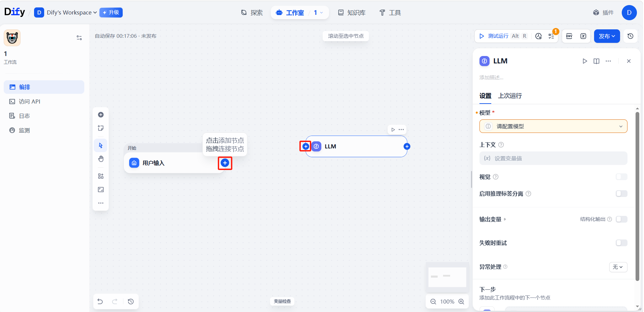Enable 失败时重试 retry toggle
The width and height of the screenshot is (644, 312).
coord(621,243)
